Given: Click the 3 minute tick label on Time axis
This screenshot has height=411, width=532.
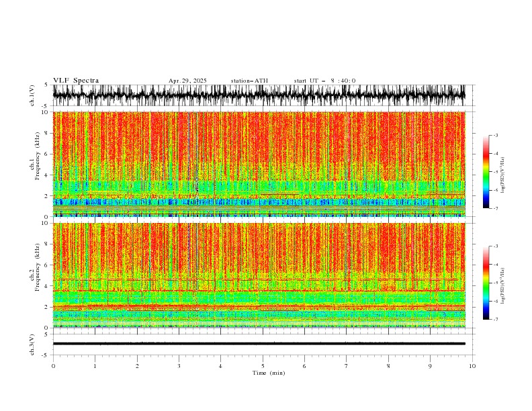Looking at the screenshot, I should click(x=179, y=366).
